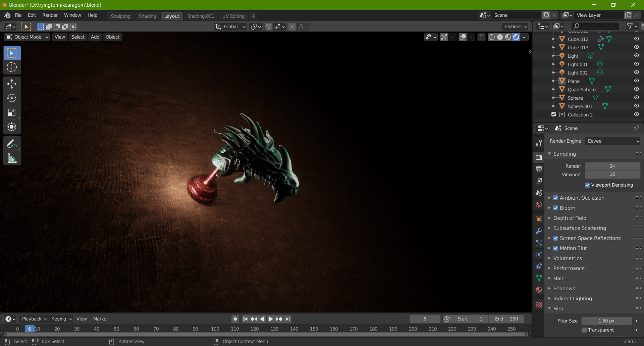Open the World properties tab
Image resolution: width=644 pixels, height=346 pixels.
538,205
